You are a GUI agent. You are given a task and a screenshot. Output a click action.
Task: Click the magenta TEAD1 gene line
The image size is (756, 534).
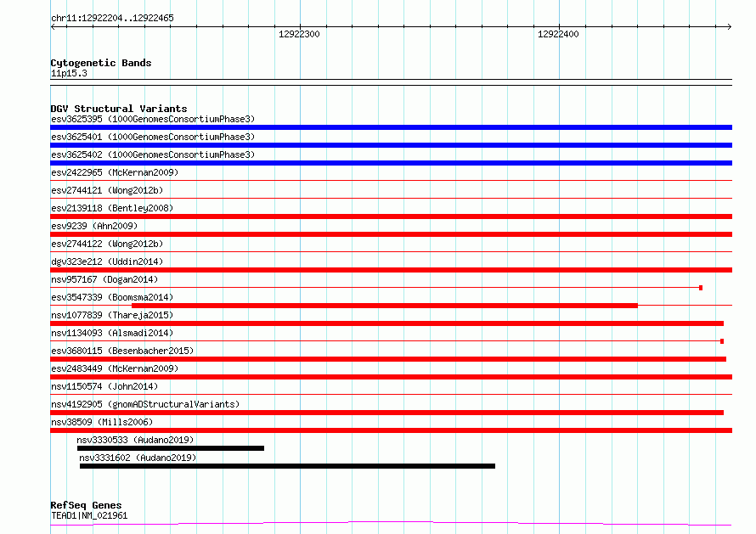pyautogui.click(x=391, y=524)
